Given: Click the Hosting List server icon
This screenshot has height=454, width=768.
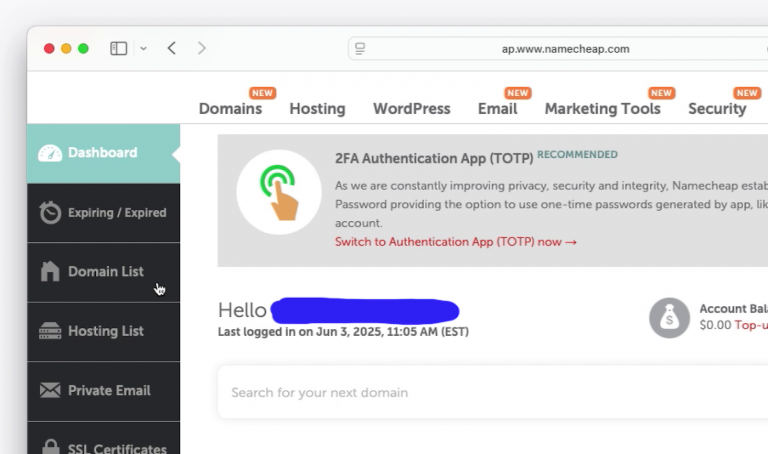Looking at the screenshot, I should pyautogui.click(x=50, y=331).
